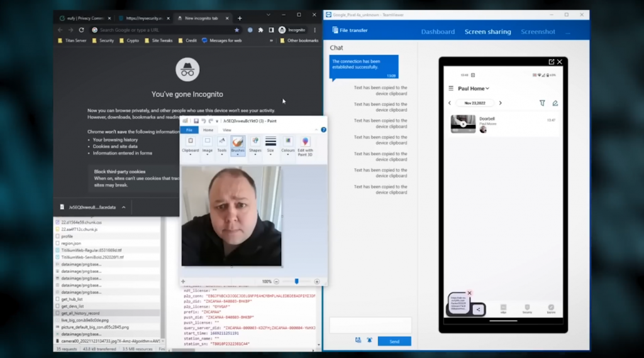Close the New incognito tab

[227, 18]
